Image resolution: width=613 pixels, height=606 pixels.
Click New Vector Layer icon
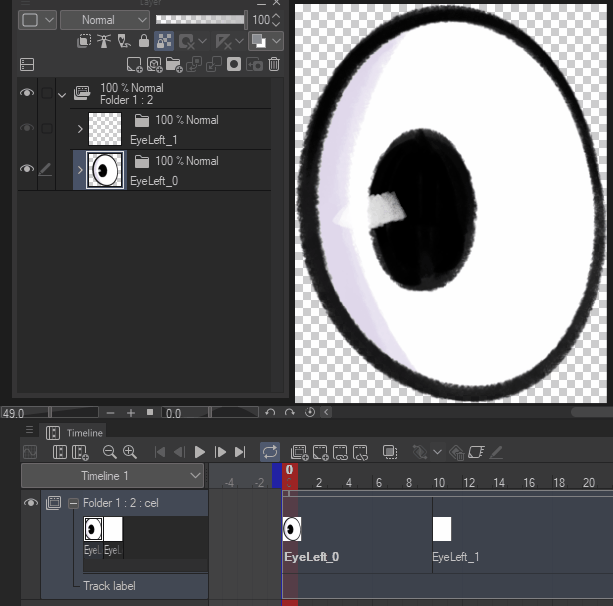coord(154,65)
